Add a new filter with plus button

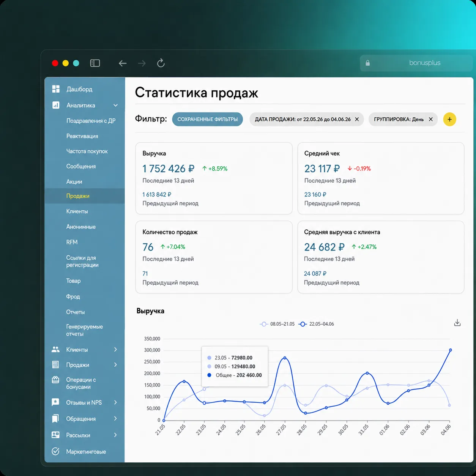coord(449,119)
